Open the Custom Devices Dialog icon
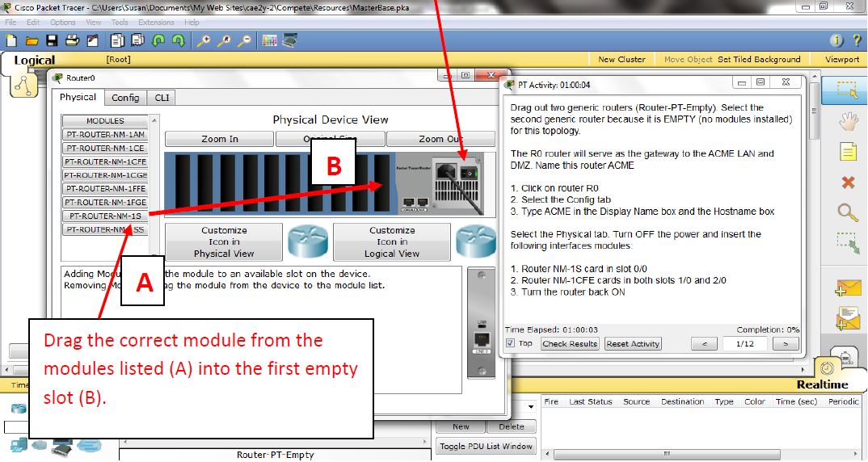Viewport: 868px width, 462px height. [290, 40]
